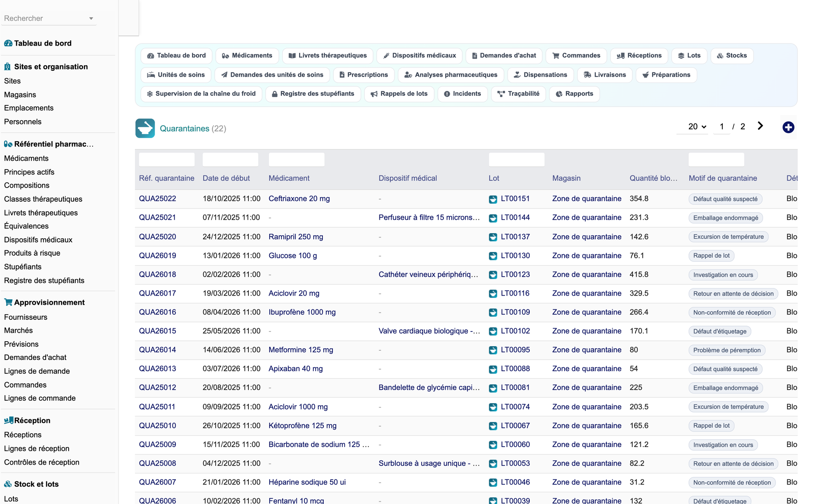Open Supervision de la chaîne du froid
Image resolution: width=815 pixels, height=504 pixels.
[x=201, y=94]
